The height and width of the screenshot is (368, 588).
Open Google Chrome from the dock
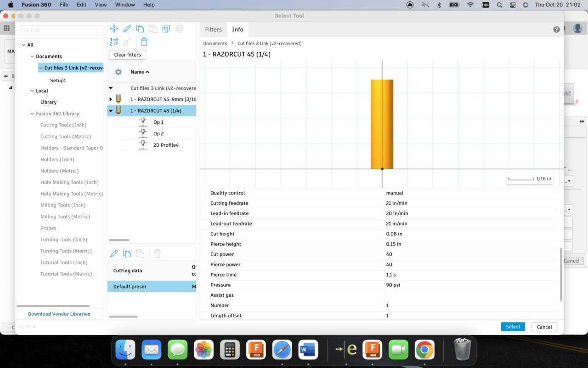click(424, 350)
